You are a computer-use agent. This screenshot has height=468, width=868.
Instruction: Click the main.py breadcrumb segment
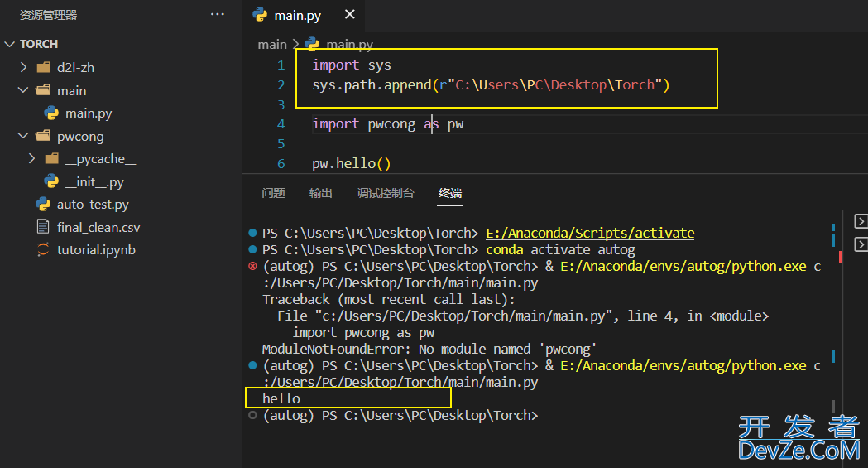pos(350,44)
